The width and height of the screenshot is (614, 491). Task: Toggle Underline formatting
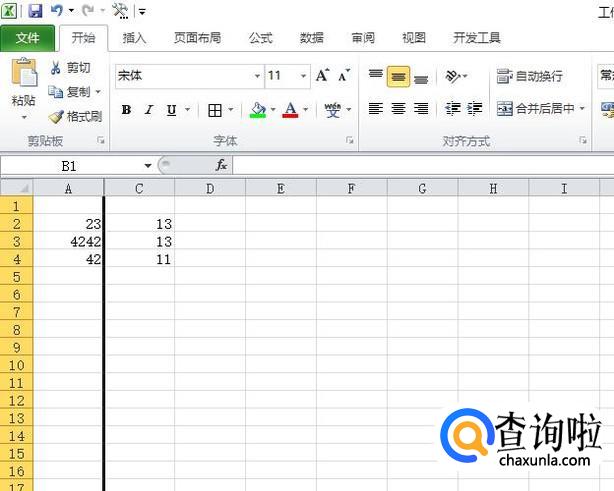click(x=171, y=110)
